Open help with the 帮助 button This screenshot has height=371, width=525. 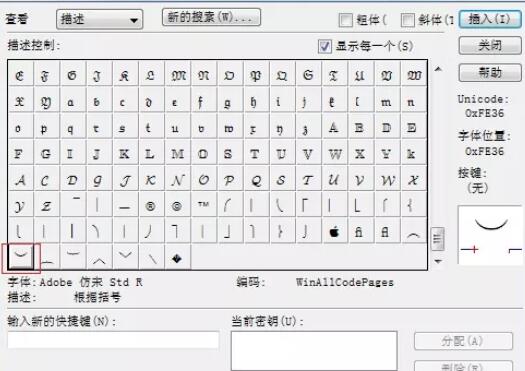[x=490, y=72]
